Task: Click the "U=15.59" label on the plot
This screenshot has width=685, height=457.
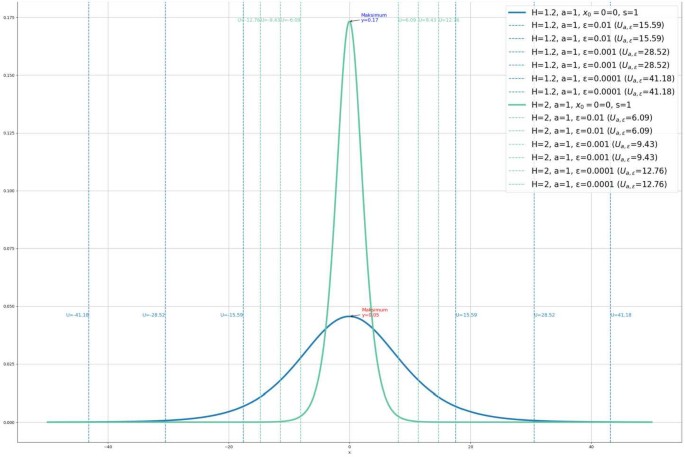Action: (x=466, y=315)
